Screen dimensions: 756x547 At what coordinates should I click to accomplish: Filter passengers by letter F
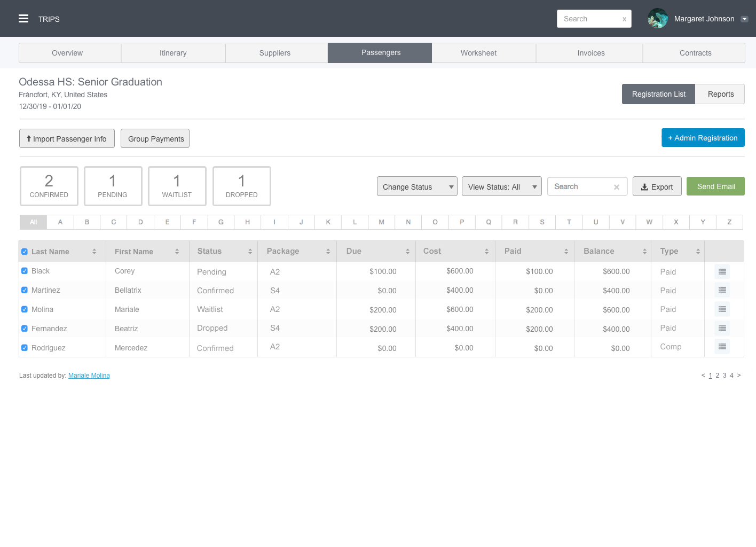(x=194, y=222)
